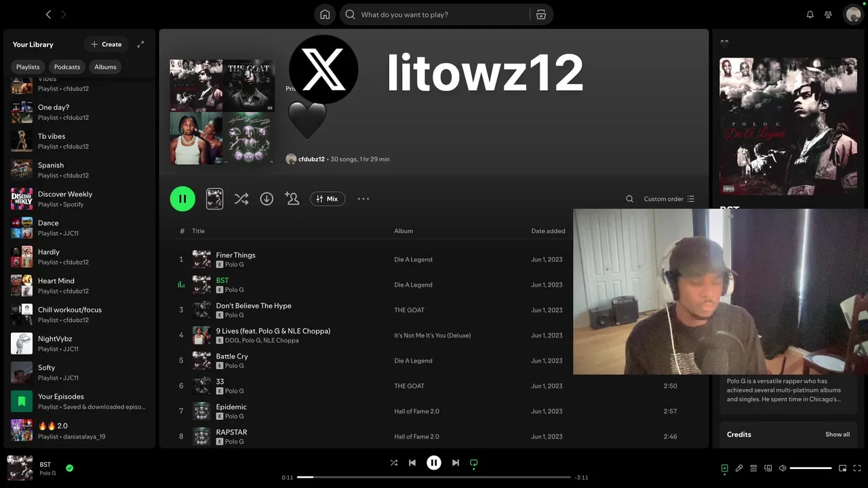Open Die A Legend artwork in Now Playing panel
This screenshot has height=488, width=868.
coord(788,126)
